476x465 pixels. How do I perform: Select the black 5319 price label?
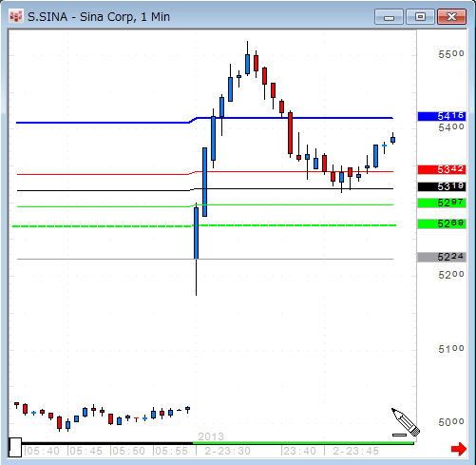point(442,186)
